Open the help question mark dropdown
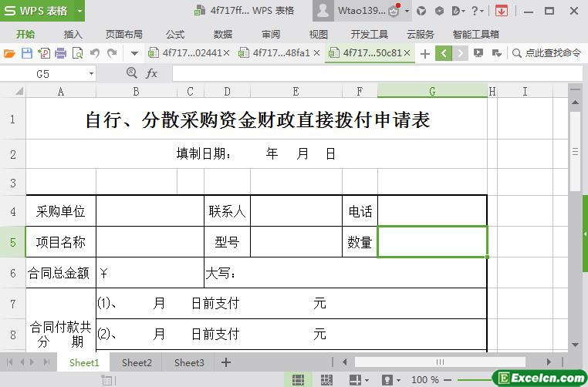 click(477, 11)
